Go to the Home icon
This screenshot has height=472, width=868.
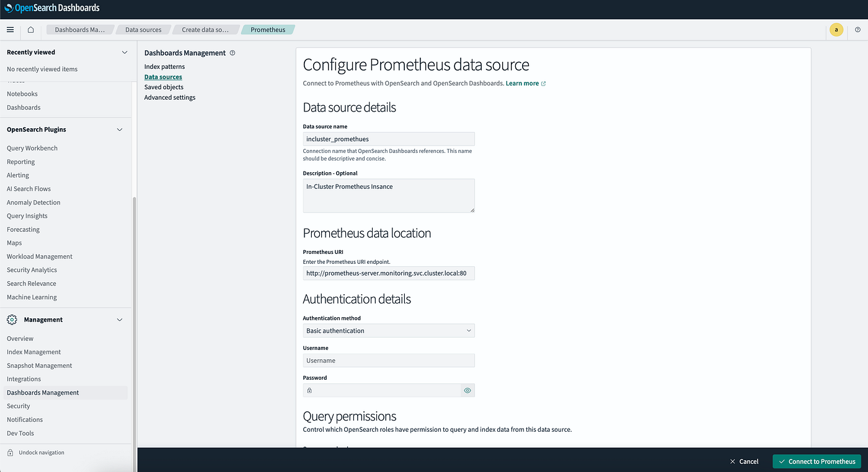(30, 30)
